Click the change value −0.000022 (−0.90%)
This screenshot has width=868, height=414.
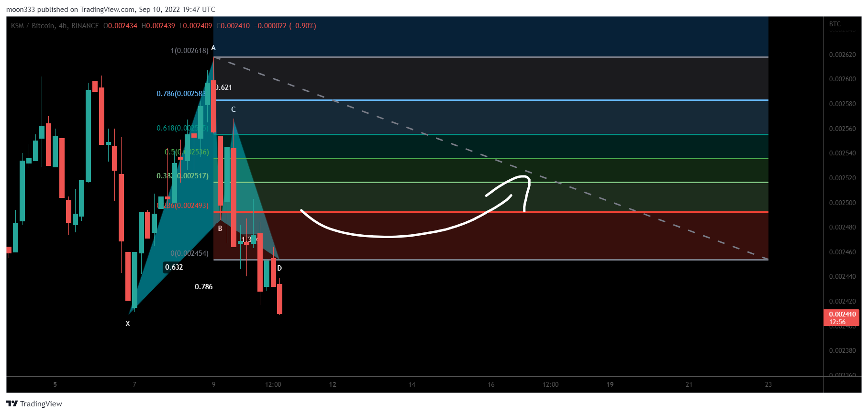[x=285, y=26]
